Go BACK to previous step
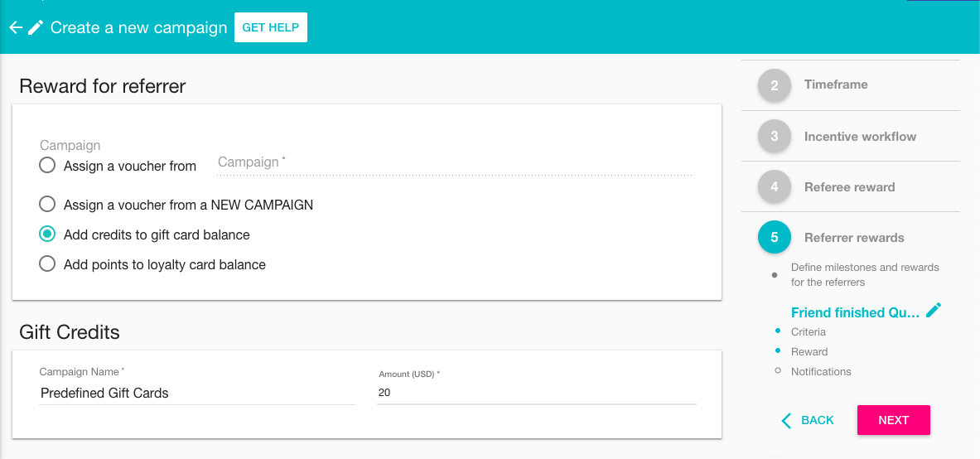This screenshot has width=980, height=459. tap(808, 420)
